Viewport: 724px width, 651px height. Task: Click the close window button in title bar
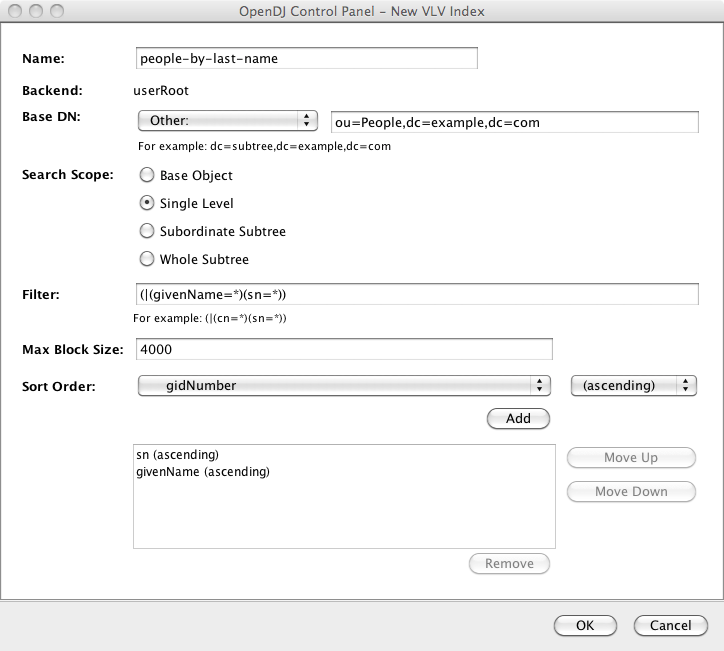tap(15, 11)
